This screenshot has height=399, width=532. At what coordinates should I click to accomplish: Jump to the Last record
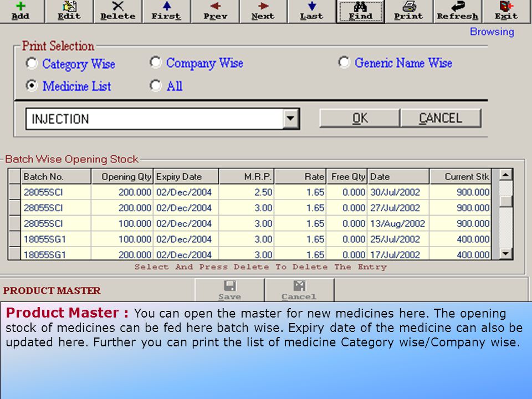(311, 11)
